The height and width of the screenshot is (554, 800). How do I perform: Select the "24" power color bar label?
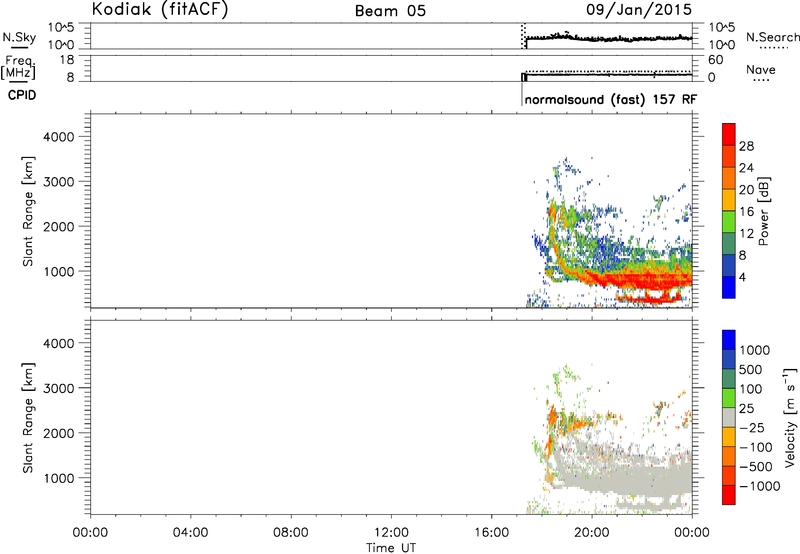click(x=746, y=168)
